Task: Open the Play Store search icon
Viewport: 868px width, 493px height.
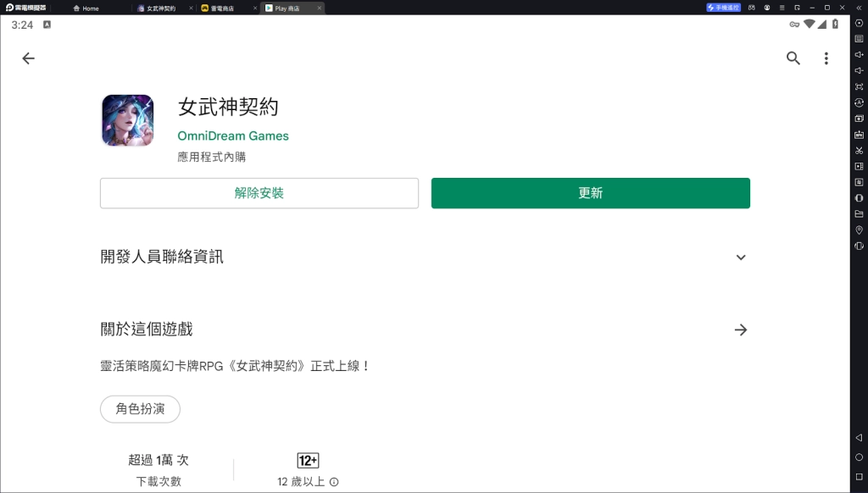Action: click(x=793, y=58)
